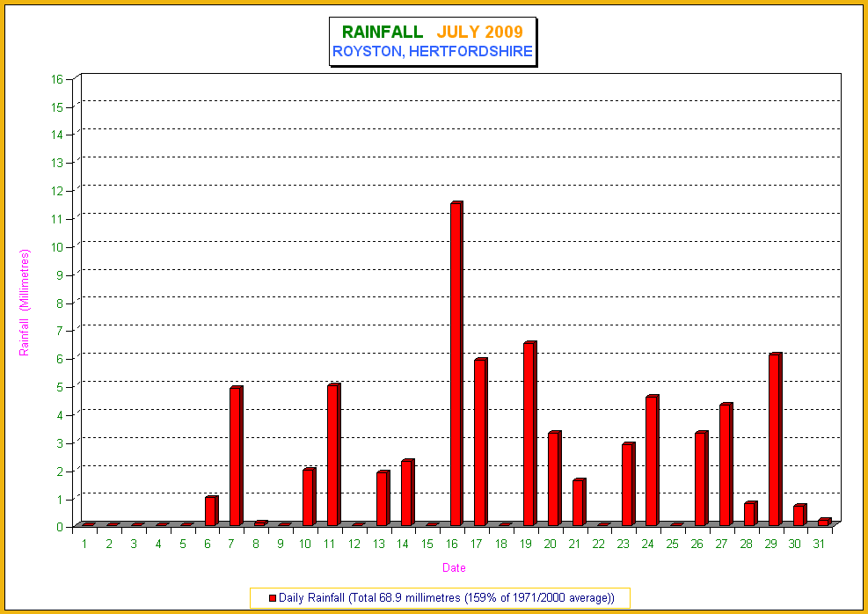Click the bar for date 10

310,497
